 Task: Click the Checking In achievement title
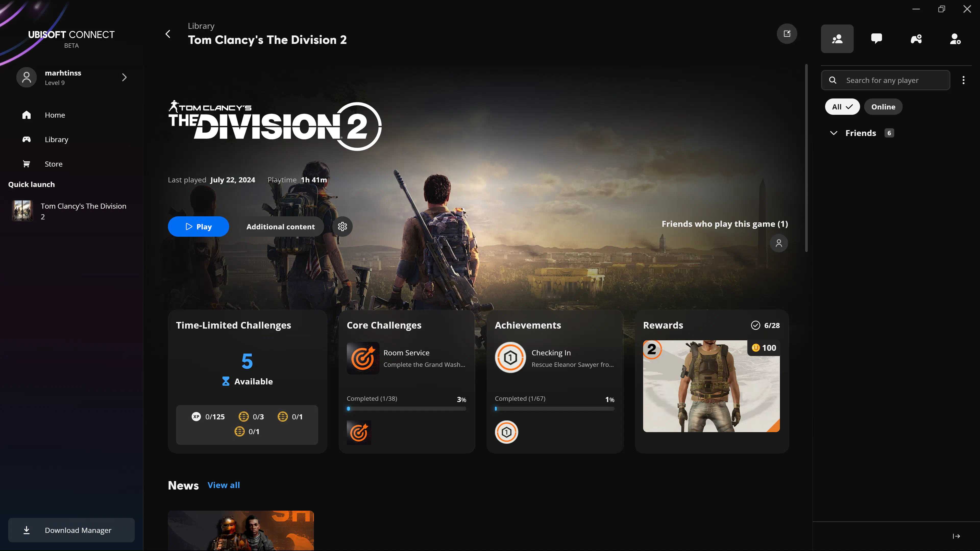tap(551, 353)
